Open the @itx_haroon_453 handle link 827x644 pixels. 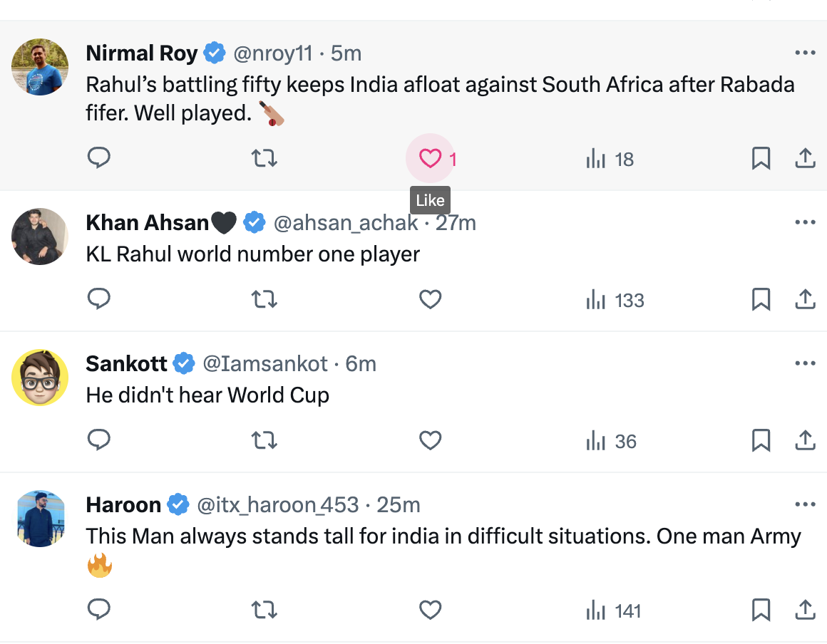(x=277, y=504)
